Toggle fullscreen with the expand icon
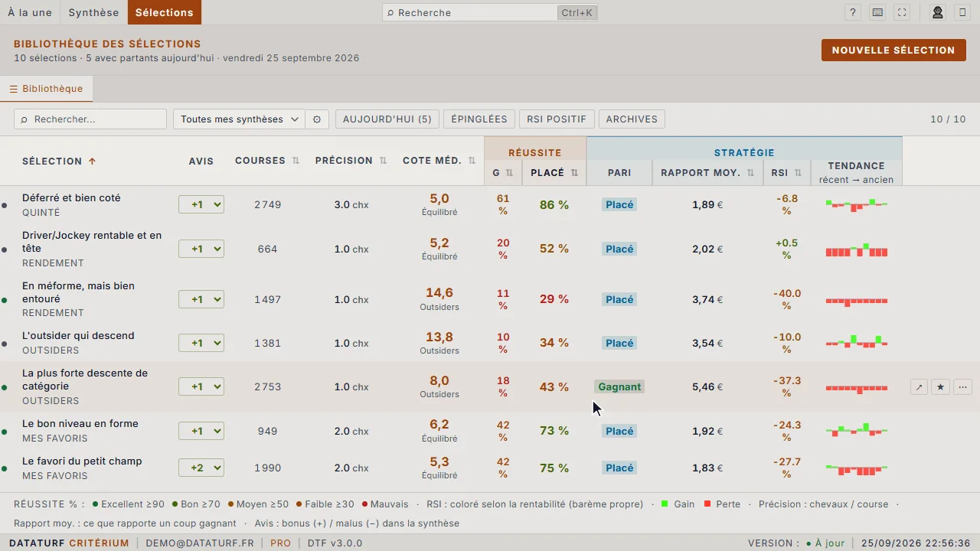Viewport: 980px width, 551px height. [902, 12]
